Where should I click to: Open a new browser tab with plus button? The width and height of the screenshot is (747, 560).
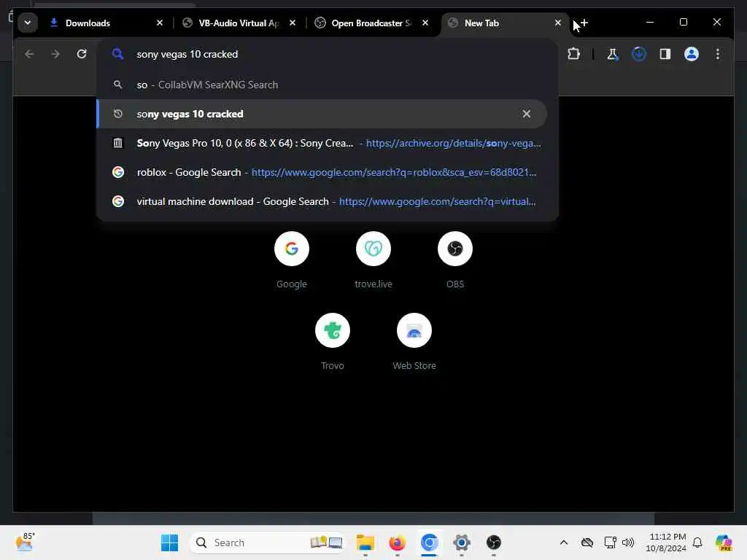coord(584,23)
